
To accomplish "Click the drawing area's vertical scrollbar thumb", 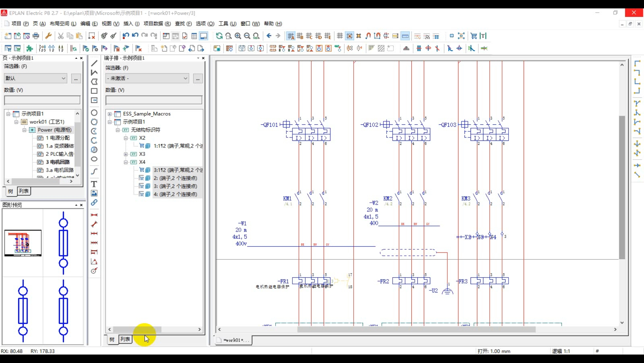I will (622, 187).
